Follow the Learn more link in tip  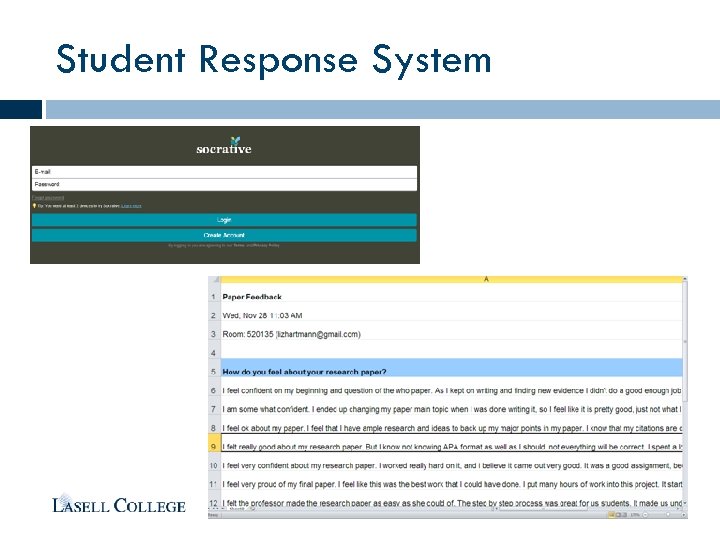131,206
